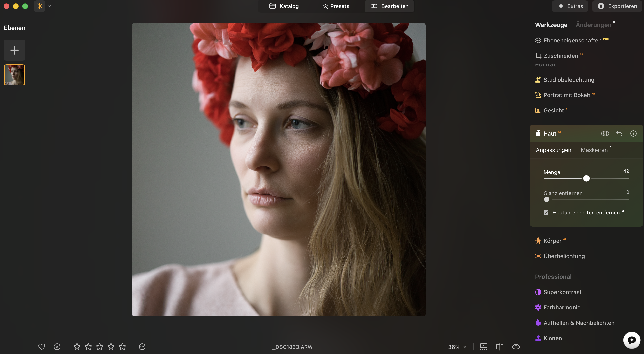
Task: Open the Studiobeleuchtung tool
Action: pos(569,79)
